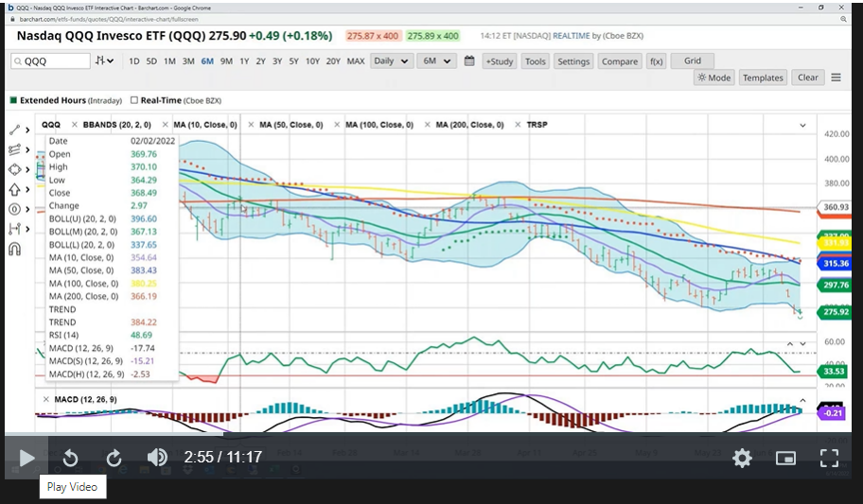
Task: Click the browser address bar URL
Action: [109, 19]
